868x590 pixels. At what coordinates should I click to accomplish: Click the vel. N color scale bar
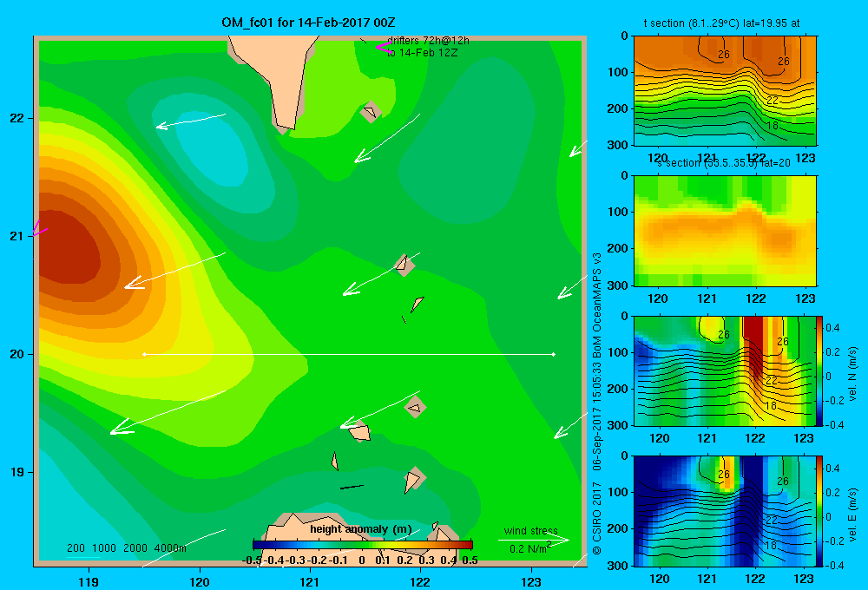tap(820, 370)
